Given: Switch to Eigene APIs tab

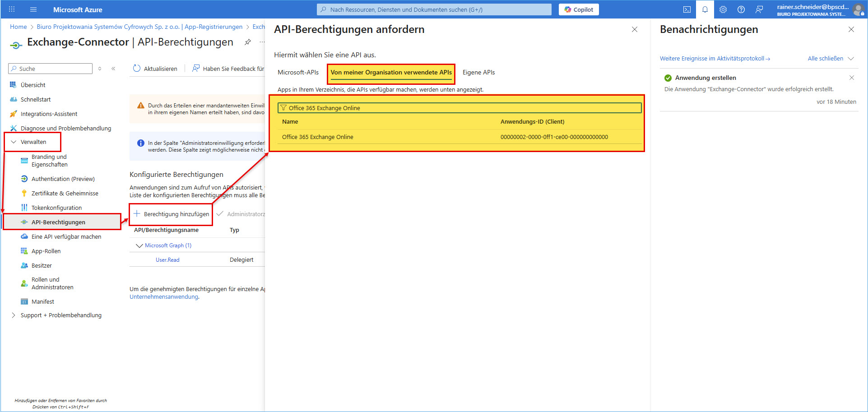Looking at the screenshot, I should click(478, 72).
